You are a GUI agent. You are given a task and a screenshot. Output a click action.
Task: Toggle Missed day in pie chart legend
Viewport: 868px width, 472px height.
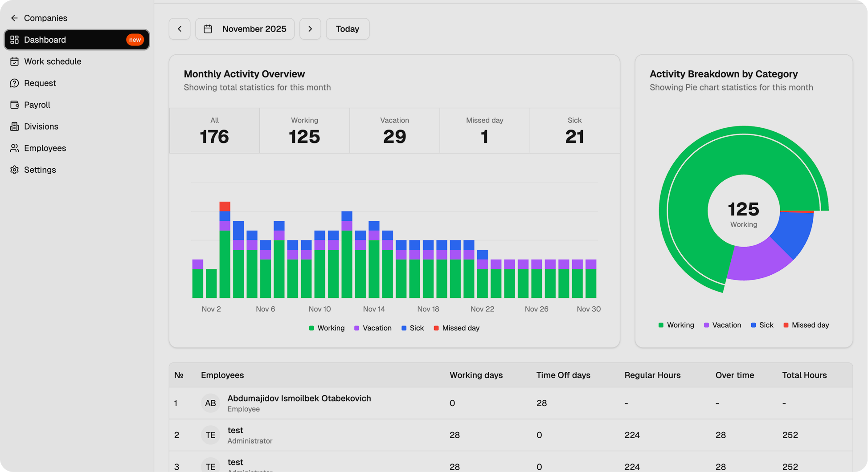pyautogui.click(x=806, y=326)
